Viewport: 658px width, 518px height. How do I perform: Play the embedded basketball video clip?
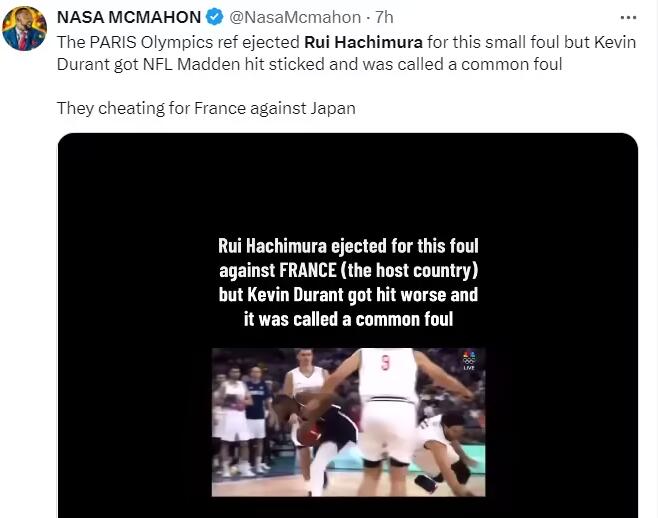click(x=348, y=422)
